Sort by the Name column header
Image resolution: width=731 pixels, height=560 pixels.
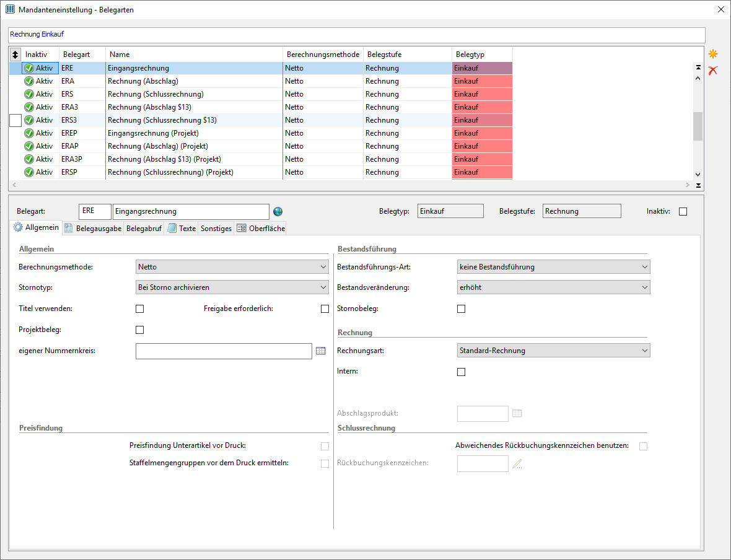pos(194,55)
